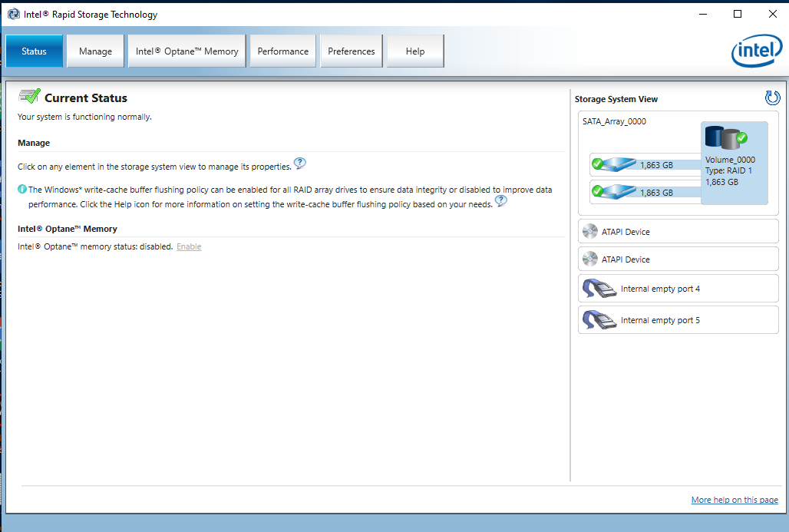Viewport: 789px width, 532px height.
Task: Click the Internal empty port 5 icon
Action: 599,320
